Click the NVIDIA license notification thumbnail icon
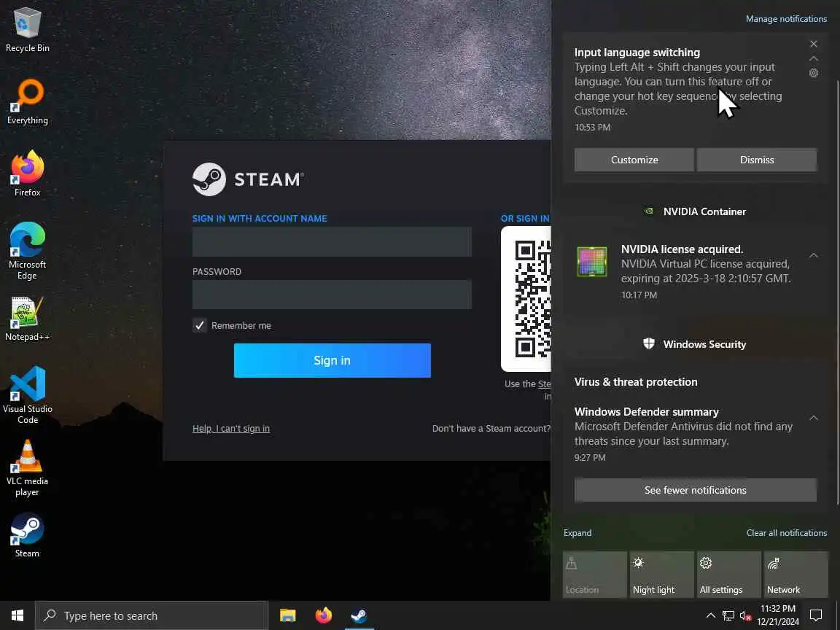This screenshot has width=840, height=630. pyautogui.click(x=592, y=262)
